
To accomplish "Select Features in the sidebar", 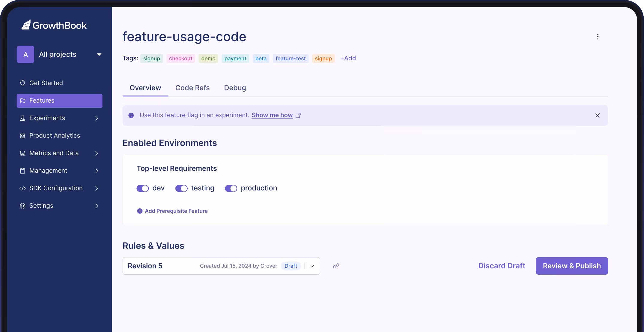I will 59,101.
